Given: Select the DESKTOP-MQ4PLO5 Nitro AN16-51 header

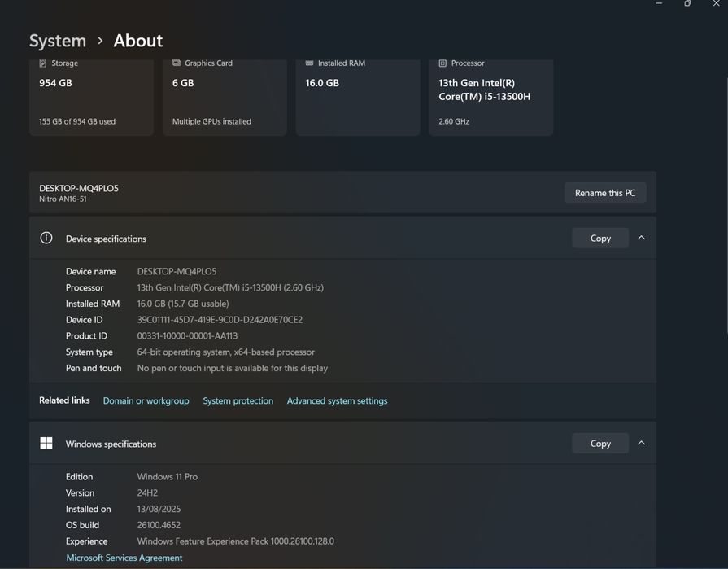Looking at the screenshot, I should (342, 193).
